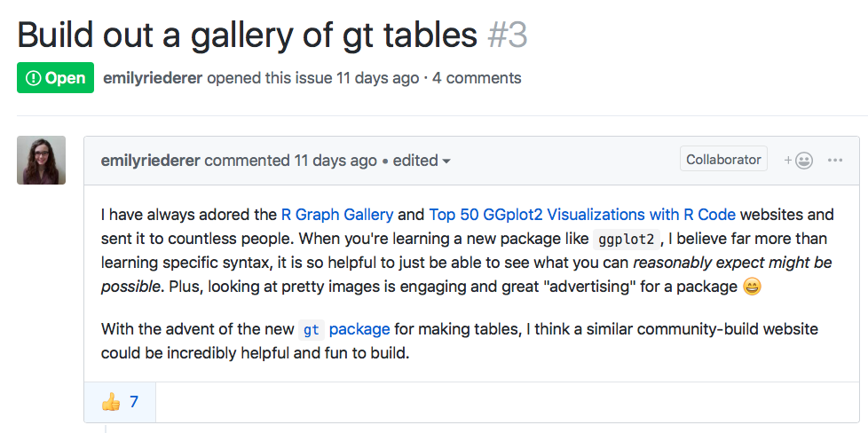Viewport: 868px width, 433px height.
Task: Open the R Graph Gallery link
Action: tap(337, 214)
